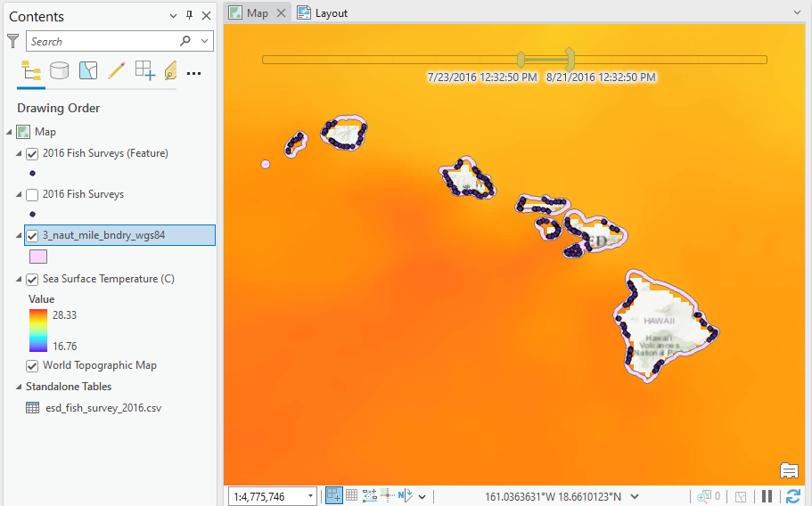Hide the Sea Surface Temperature (C) layer
812x506 pixels.
[x=33, y=279]
